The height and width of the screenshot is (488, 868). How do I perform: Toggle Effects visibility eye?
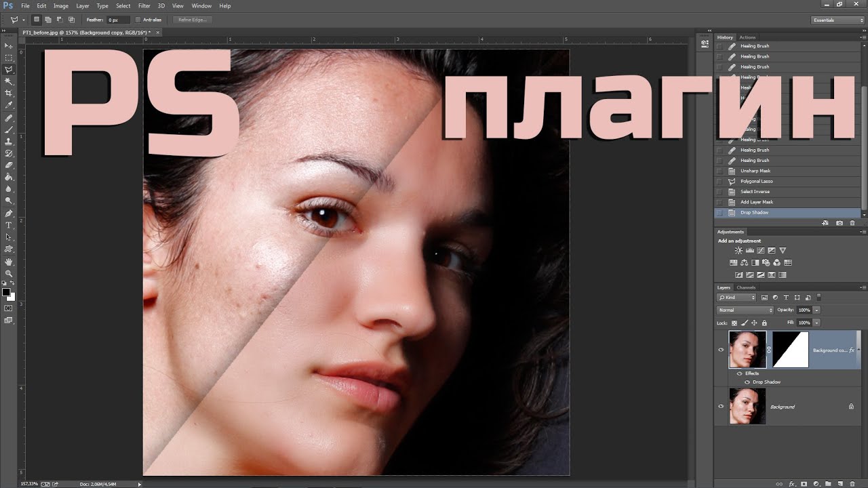(x=740, y=373)
